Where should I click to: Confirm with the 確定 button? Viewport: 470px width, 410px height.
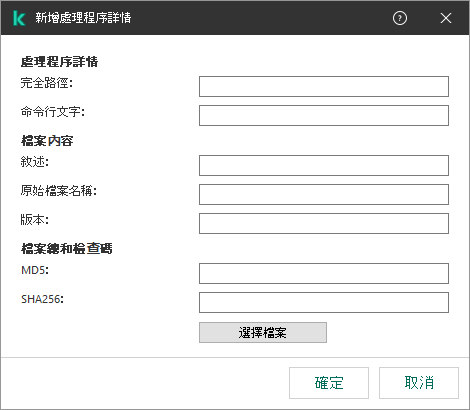tap(329, 383)
